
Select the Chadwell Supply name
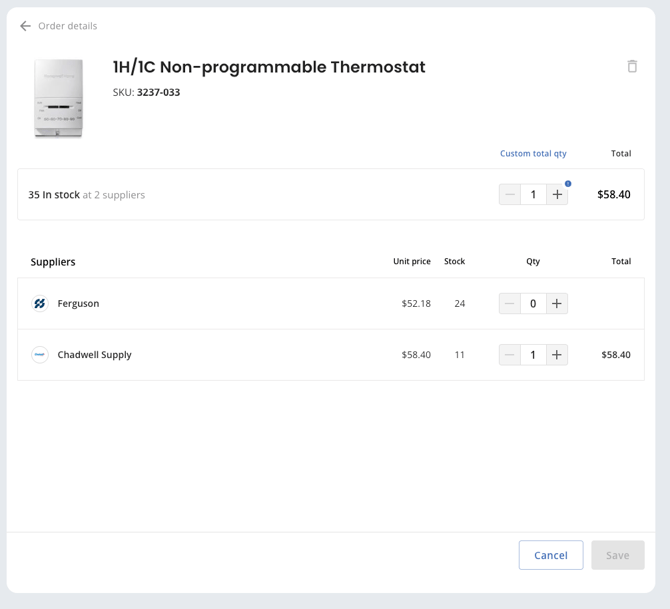94,355
